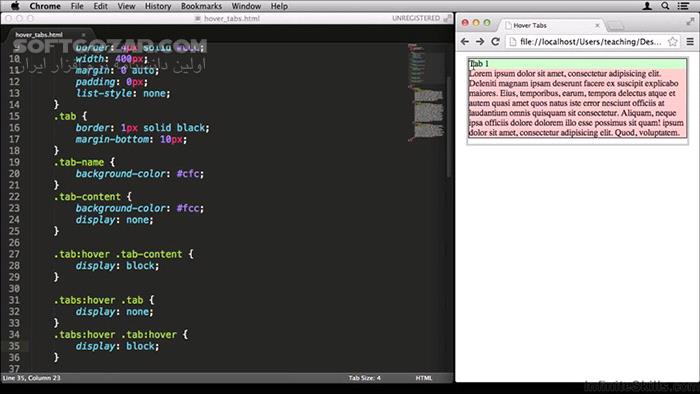Select the hover_tabs.html editor tab
Screen dimensions: 700x394
click(39, 34)
